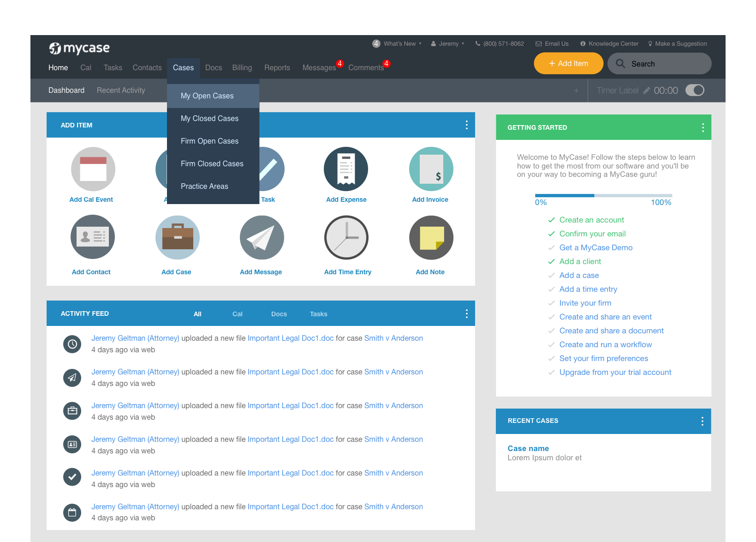The width and height of the screenshot is (756, 542).
Task: Click the calendar icon in last activity feed row
Action: [72, 512]
